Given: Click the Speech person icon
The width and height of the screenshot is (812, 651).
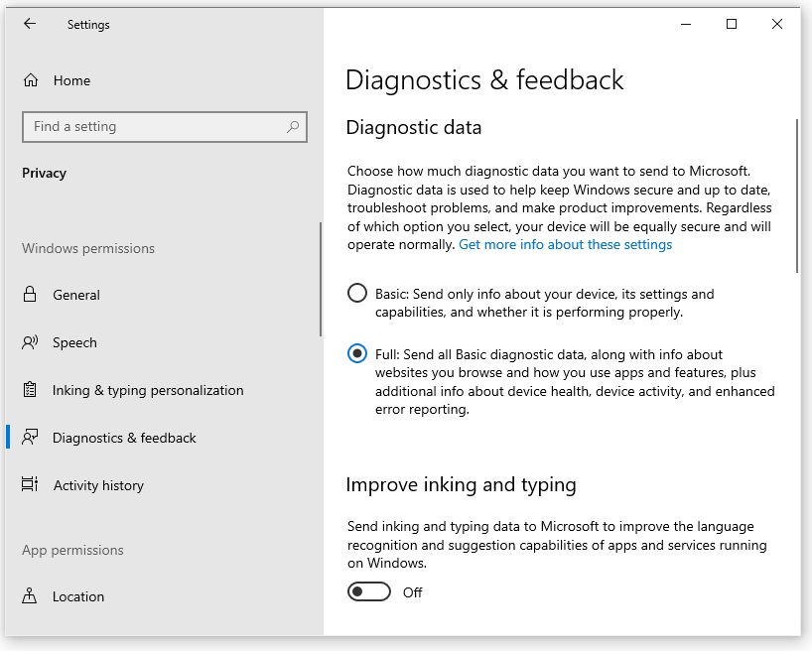Looking at the screenshot, I should 30,342.
